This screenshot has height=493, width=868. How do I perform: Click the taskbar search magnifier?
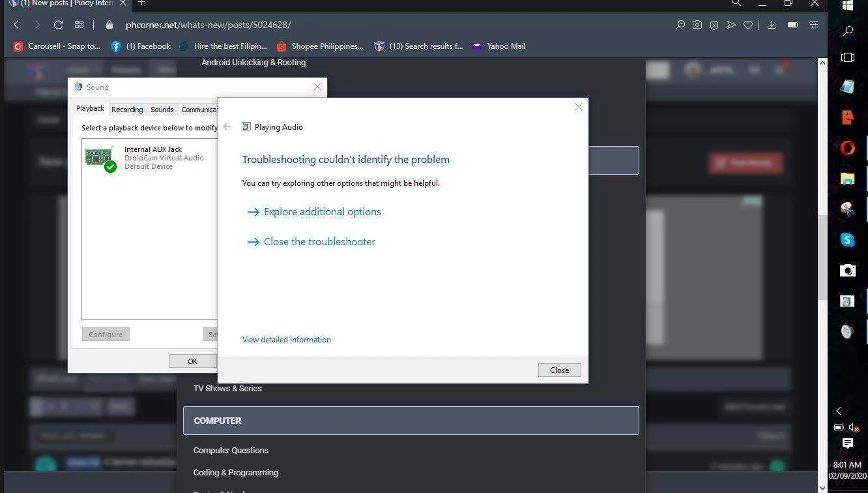point(848,31)
